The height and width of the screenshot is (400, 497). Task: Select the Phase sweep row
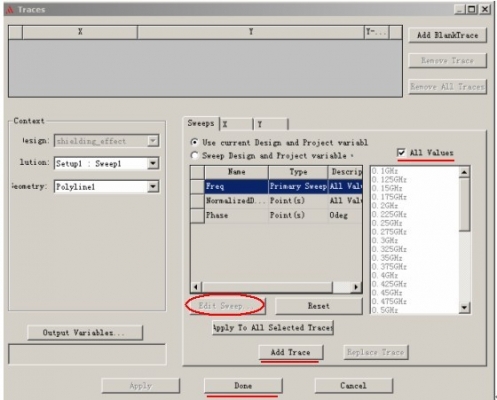276,215
